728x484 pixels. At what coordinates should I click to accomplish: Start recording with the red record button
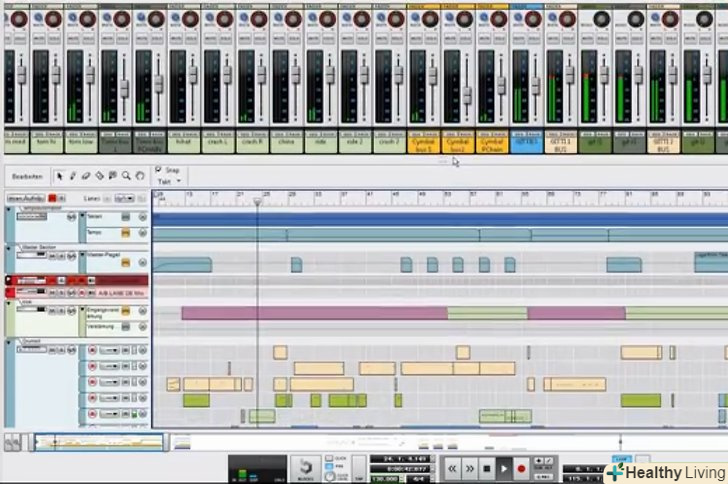point(521,468)
